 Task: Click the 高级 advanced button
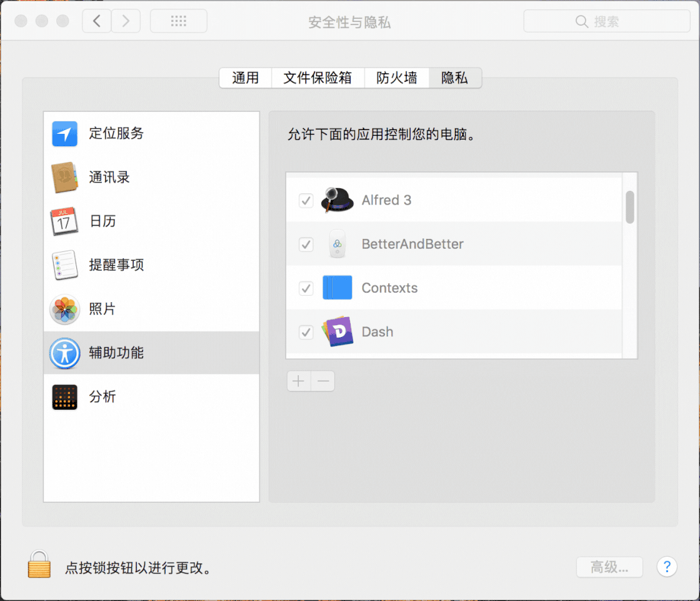[609, 567]
